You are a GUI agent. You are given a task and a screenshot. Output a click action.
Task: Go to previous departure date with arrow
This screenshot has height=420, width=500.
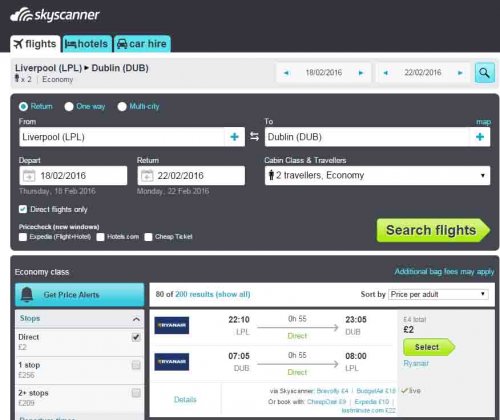click(286, 73)
